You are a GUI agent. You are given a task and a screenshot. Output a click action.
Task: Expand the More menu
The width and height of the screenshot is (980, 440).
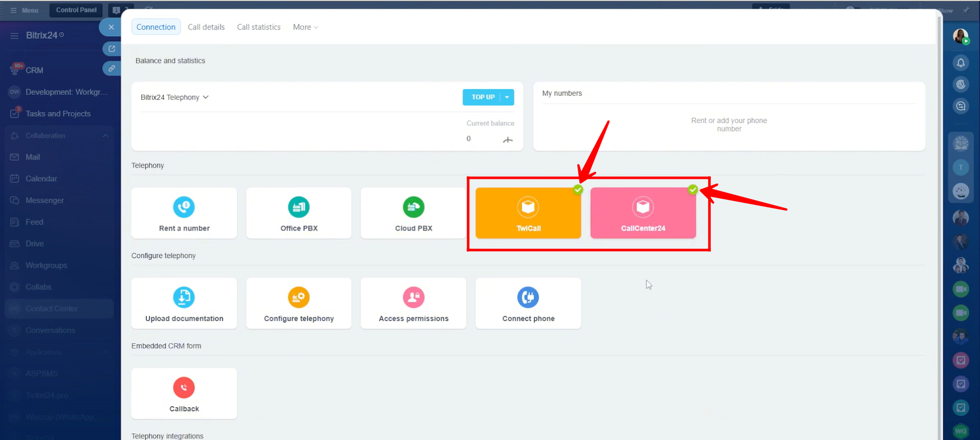click(305, 27)
